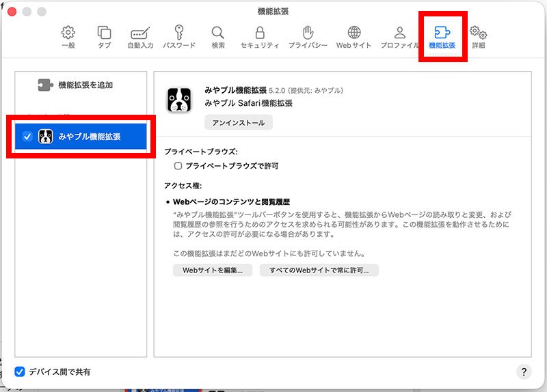Click the Webページのコンテンツと閲覧履歴 heading

tap(232, 201)
